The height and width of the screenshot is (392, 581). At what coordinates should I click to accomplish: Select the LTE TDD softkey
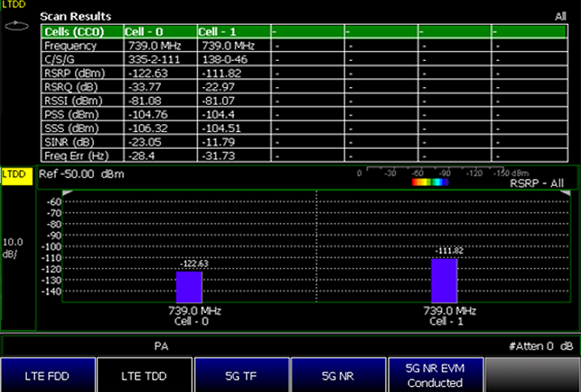coord(145,375)
